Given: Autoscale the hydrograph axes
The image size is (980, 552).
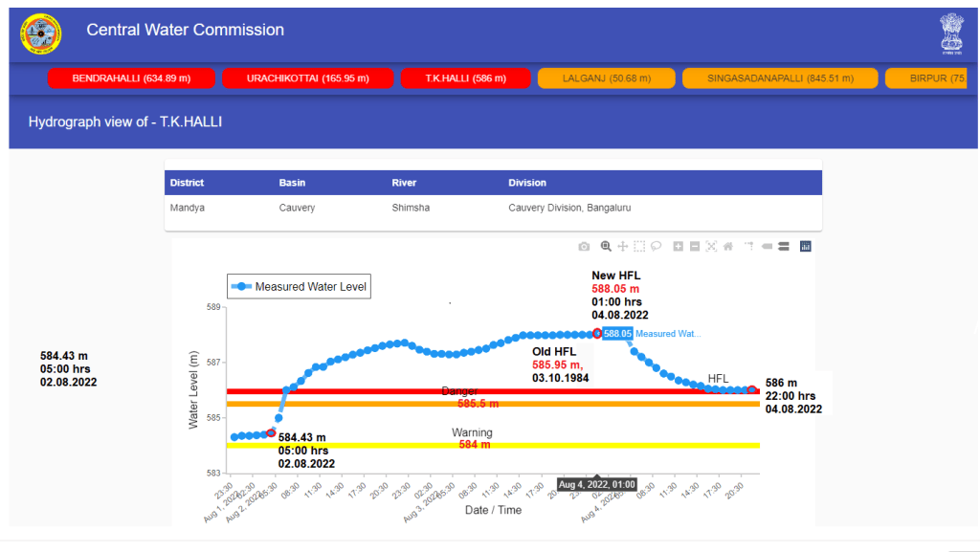Looking at the screenshot, I should click(711, 246).
